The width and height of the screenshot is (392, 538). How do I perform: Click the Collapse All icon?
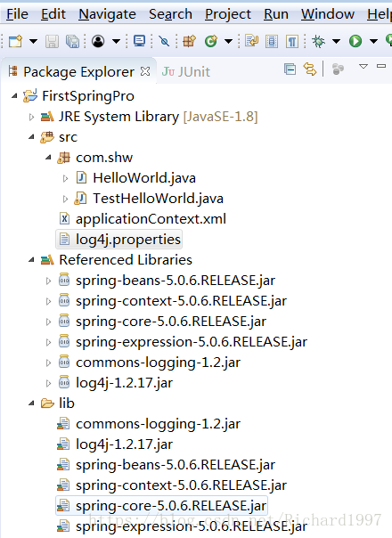[290, 69]
